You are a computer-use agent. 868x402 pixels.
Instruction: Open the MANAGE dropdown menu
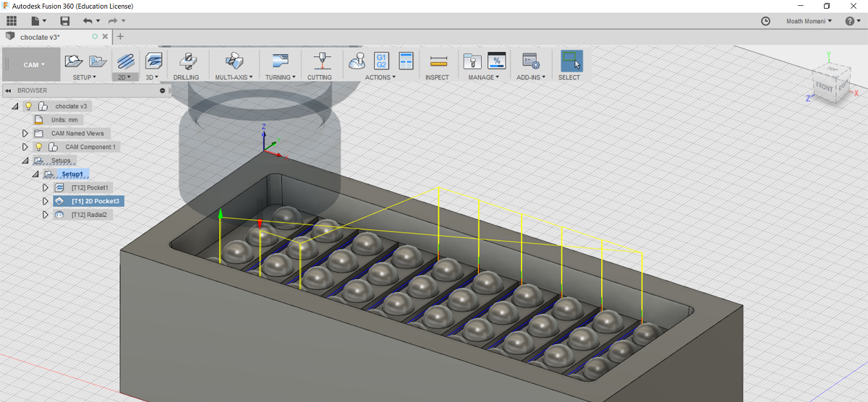(x=484, y=77)
